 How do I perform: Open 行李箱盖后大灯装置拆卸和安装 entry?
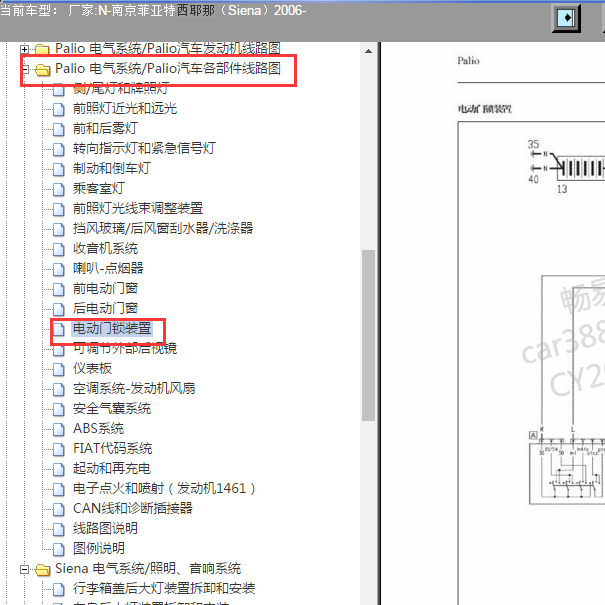pyautogui.click(x=164, y=589)
